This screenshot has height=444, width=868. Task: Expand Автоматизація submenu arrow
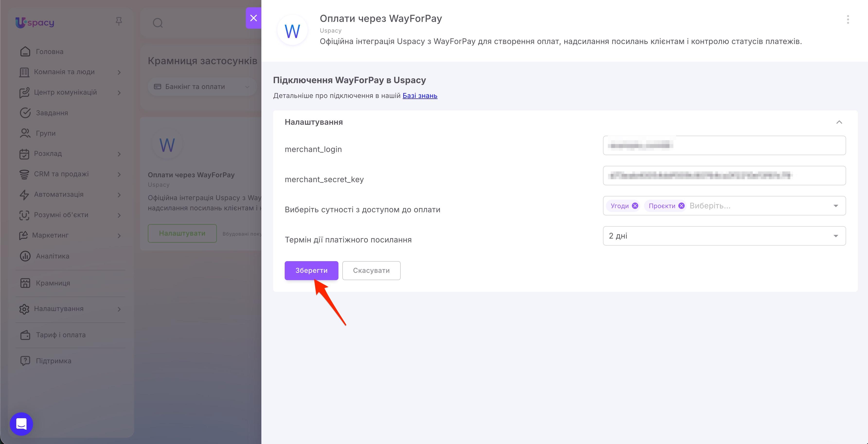click(119, 195)
